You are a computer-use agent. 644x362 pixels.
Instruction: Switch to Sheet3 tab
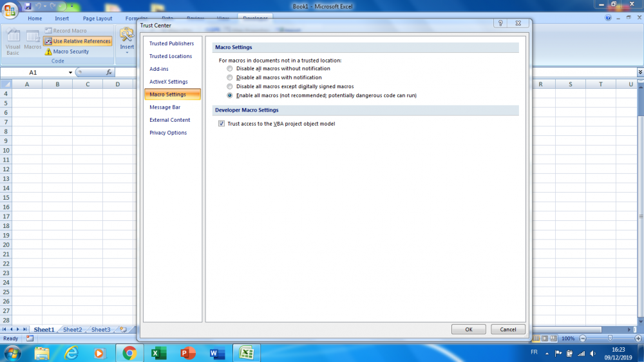[x=100, y=330]
